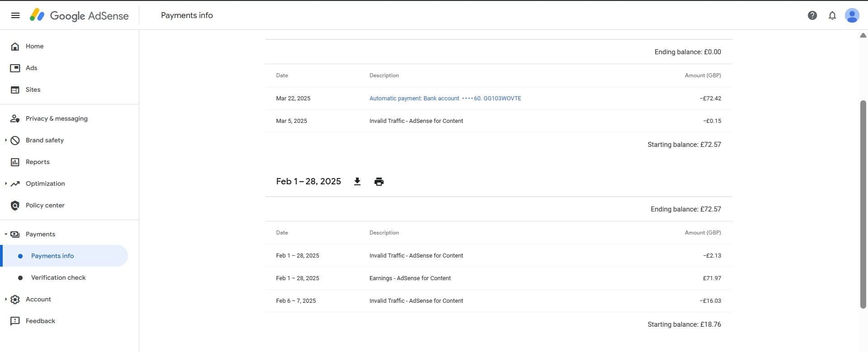The image size is (868, 352).
Task: Print the Feb 1–28, 2025 statement
Action: click(x=379, y=182)
